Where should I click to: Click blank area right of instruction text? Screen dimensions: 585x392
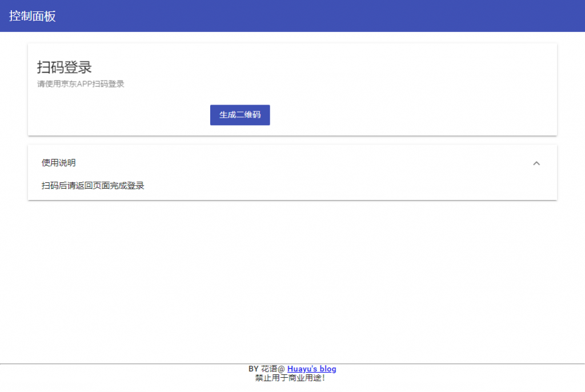343,186
